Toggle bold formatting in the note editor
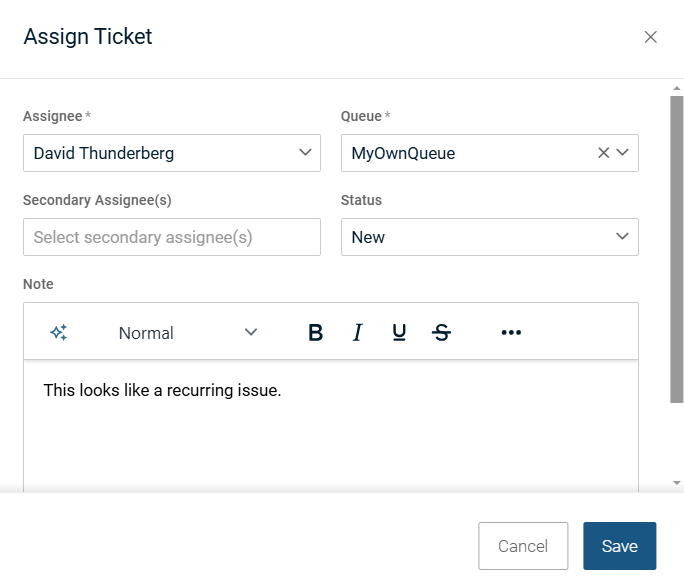The width and height of the screenshot is (684, 577). coord(315,333)
